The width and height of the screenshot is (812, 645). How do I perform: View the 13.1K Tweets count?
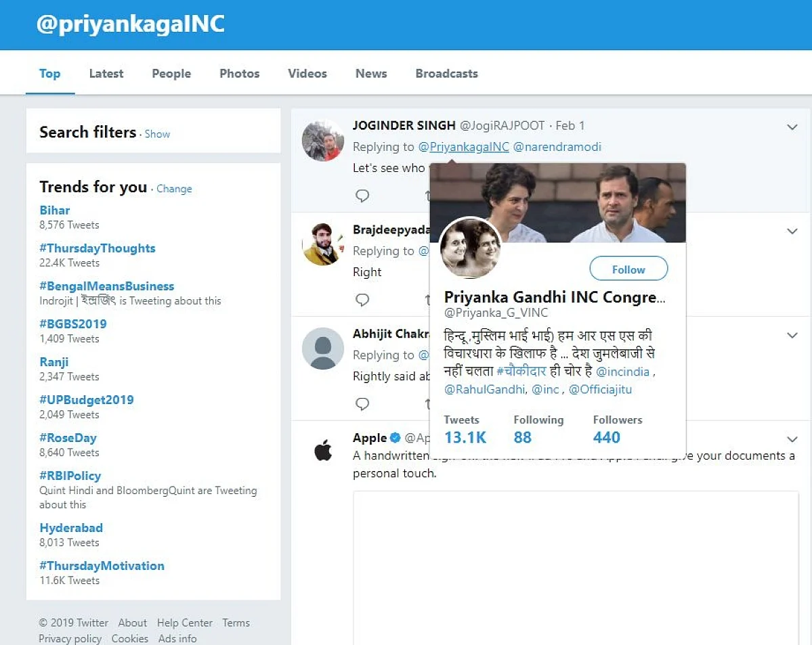[x=465, y=437]
